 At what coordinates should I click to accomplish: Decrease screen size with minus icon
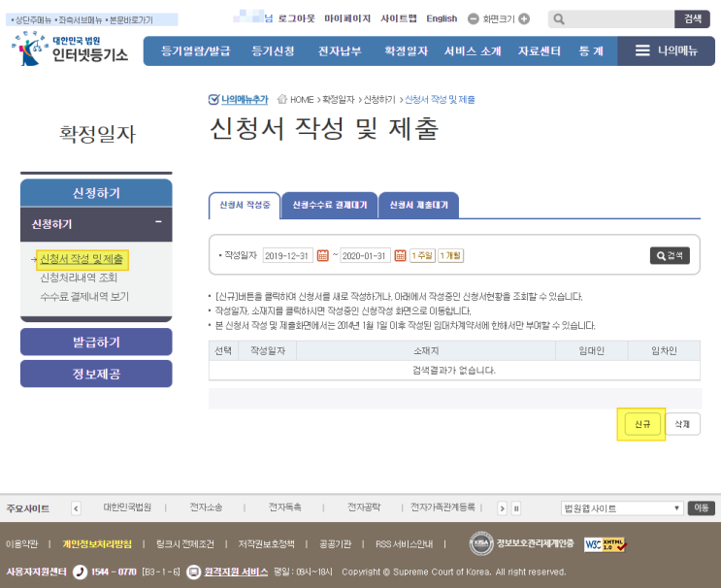[474, 18]
